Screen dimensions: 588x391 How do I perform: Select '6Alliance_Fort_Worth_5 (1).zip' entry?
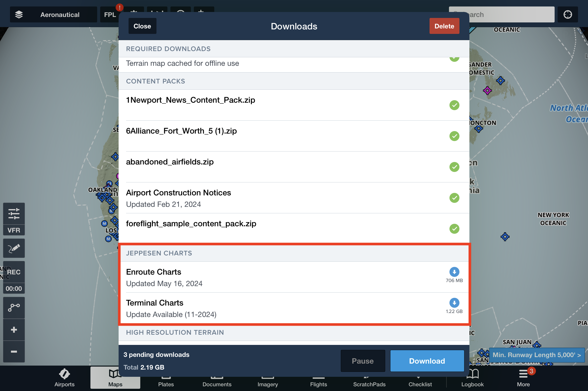294,136
